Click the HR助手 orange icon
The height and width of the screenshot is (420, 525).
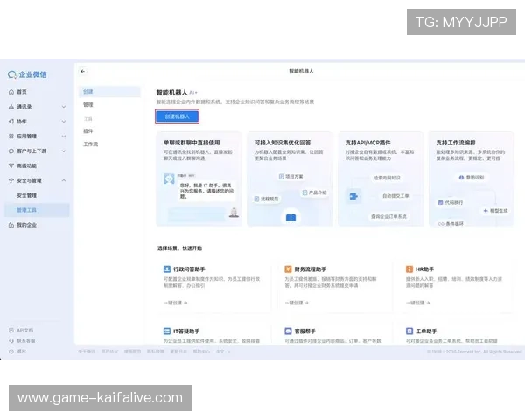click(409, 269)
